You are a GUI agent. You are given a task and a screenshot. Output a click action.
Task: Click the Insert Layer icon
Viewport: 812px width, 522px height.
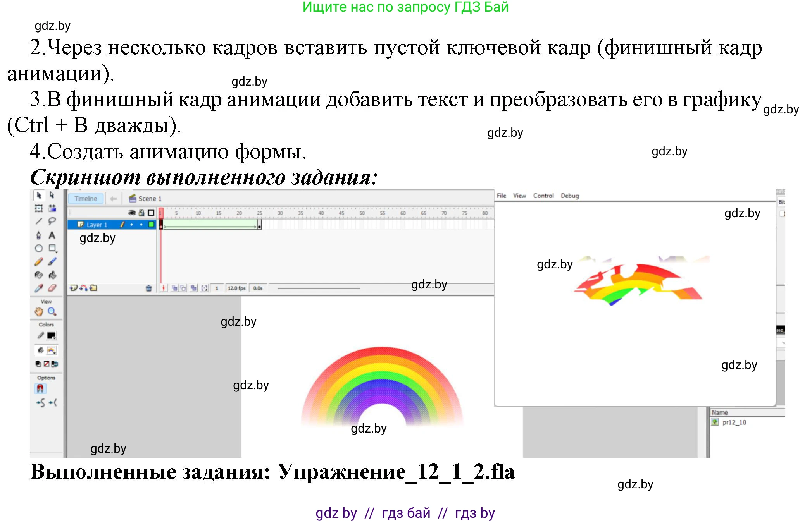(x=74, y=288)
